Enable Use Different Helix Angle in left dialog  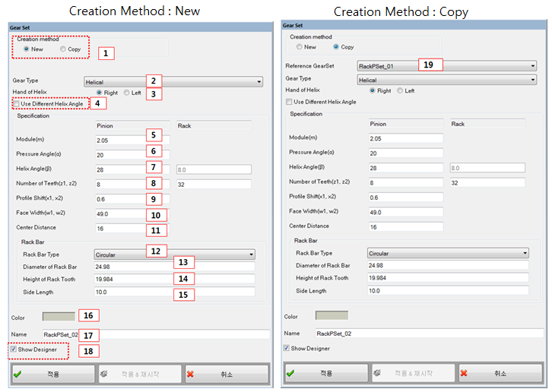16,104
